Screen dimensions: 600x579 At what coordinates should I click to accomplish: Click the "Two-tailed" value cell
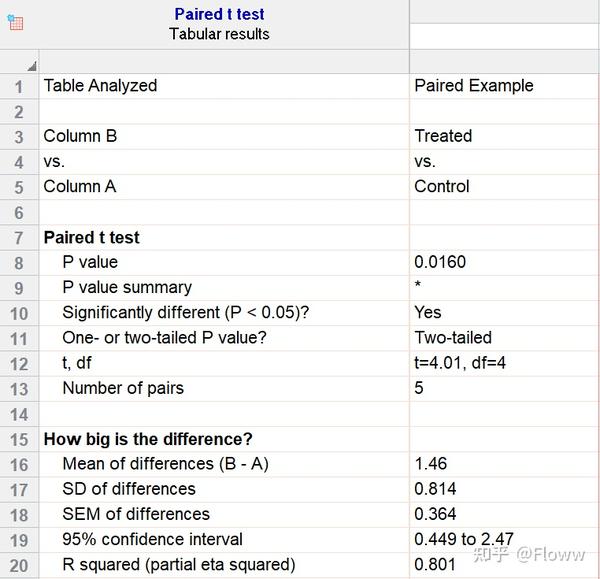pyautogui.click(x=453, y=338)
